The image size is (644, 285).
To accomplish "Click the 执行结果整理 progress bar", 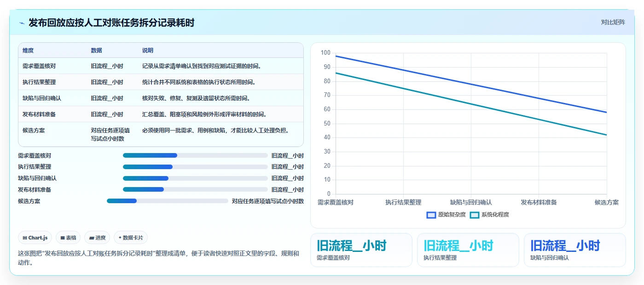I will click(x=195, y=167).
